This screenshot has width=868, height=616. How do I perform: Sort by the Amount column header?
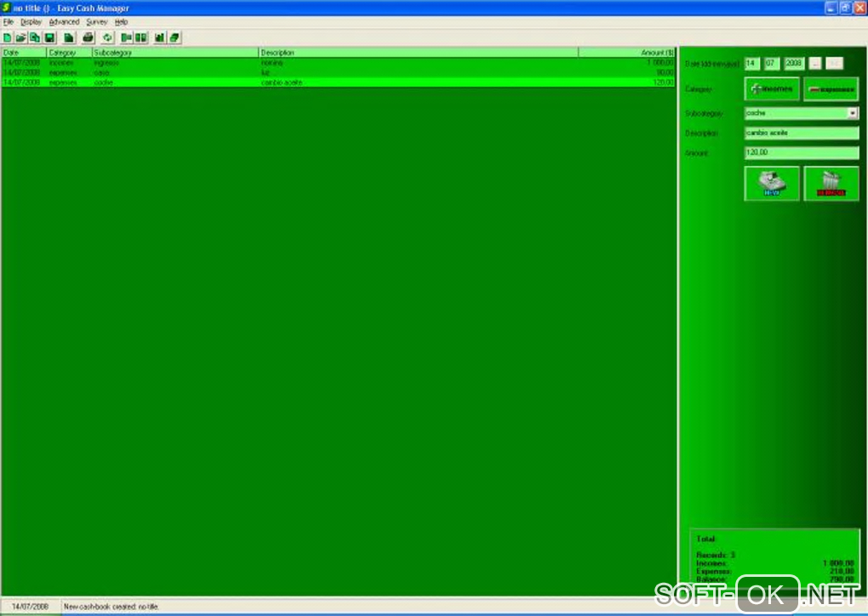[x=627, y=53]
